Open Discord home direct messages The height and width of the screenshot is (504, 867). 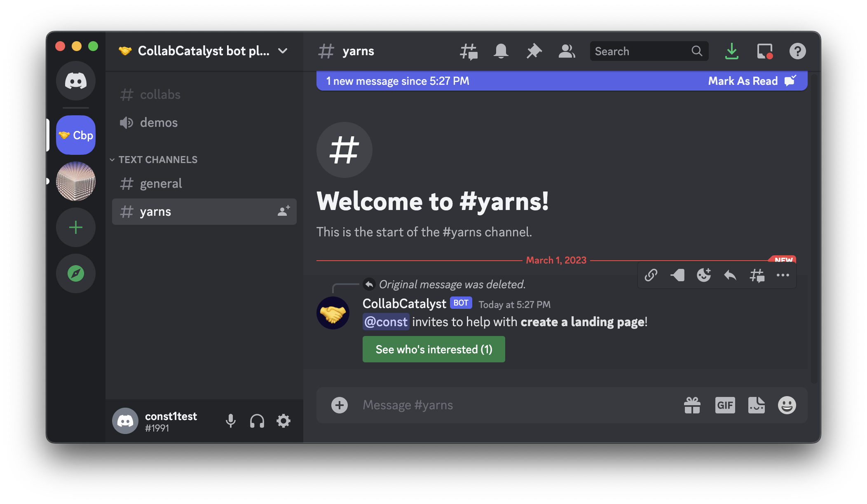[x=76, y=80]
